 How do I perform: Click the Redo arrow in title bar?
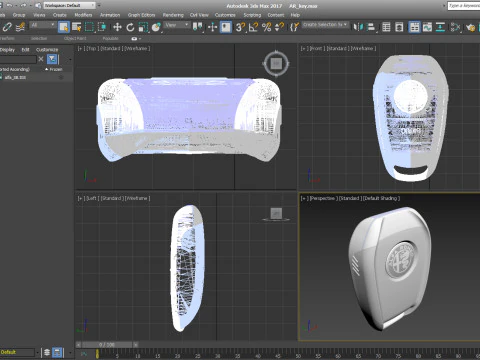click(x=23, y=5)
